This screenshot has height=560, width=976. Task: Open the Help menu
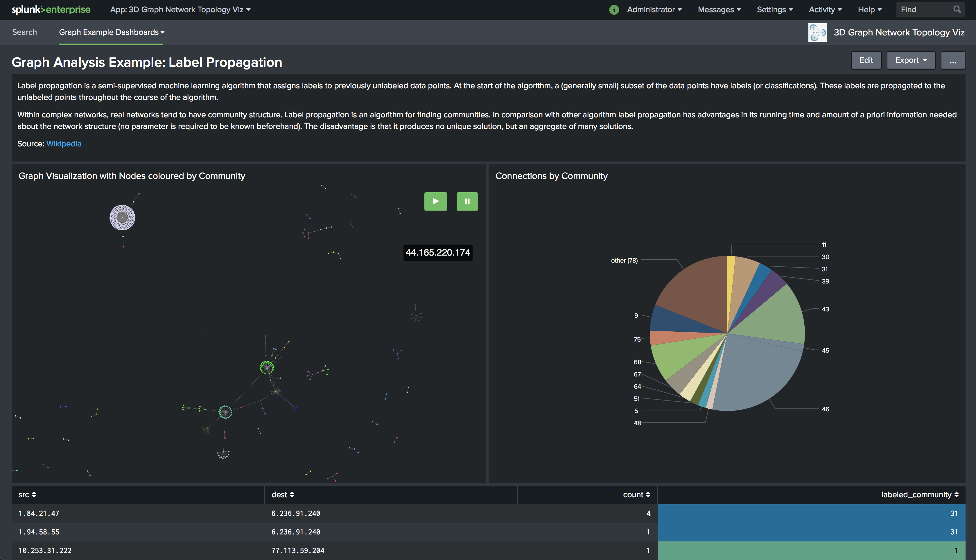[870, 10]
